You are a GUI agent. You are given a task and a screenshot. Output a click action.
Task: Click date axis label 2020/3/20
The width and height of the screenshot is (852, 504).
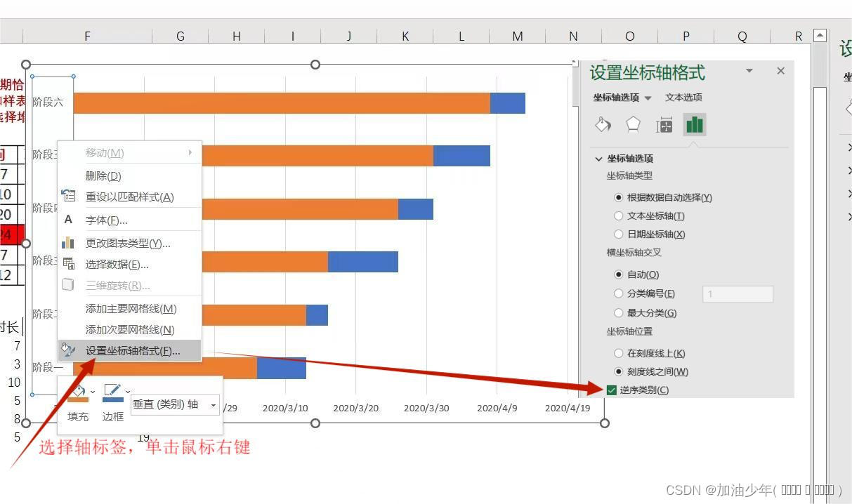click(x=356, y=408)
